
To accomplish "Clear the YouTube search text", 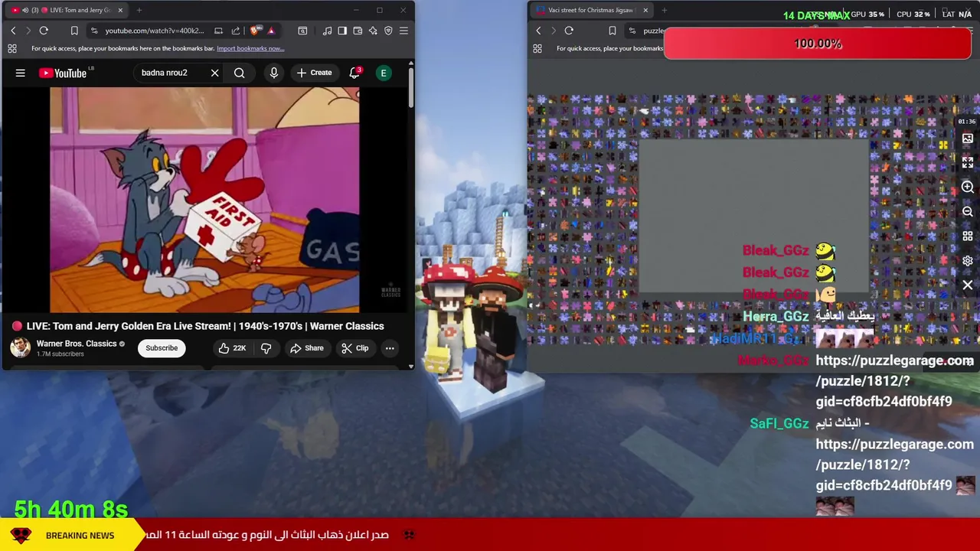I will [x=214, y=73].
